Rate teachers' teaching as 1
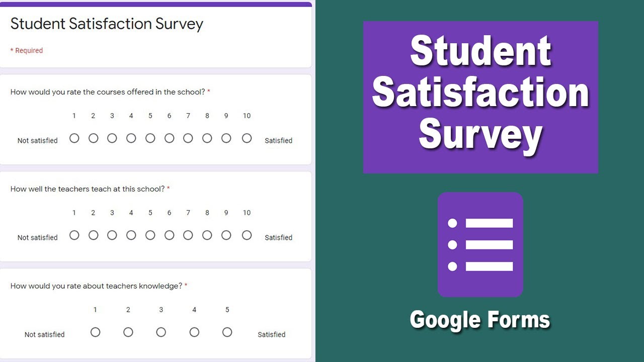 click(74, 235)
